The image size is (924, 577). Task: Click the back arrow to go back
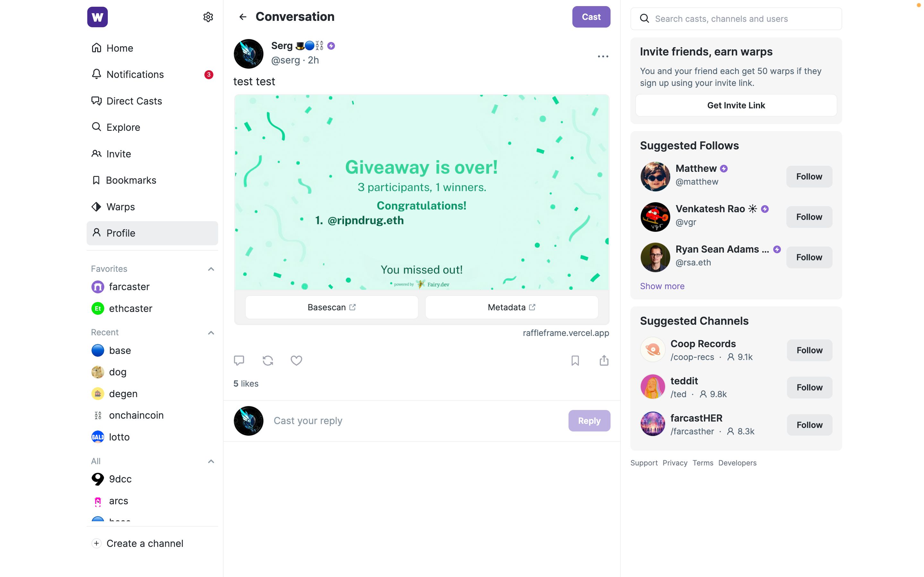click(x=243, y=17)
